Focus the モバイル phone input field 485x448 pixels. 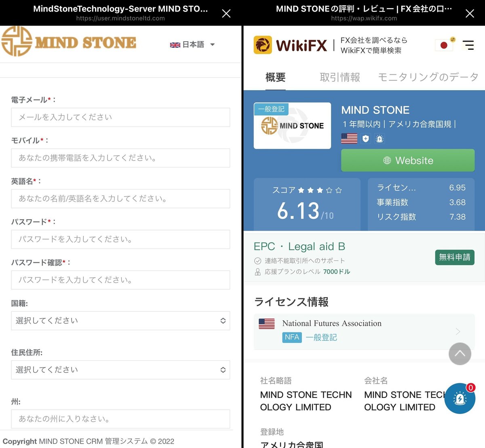120,158
